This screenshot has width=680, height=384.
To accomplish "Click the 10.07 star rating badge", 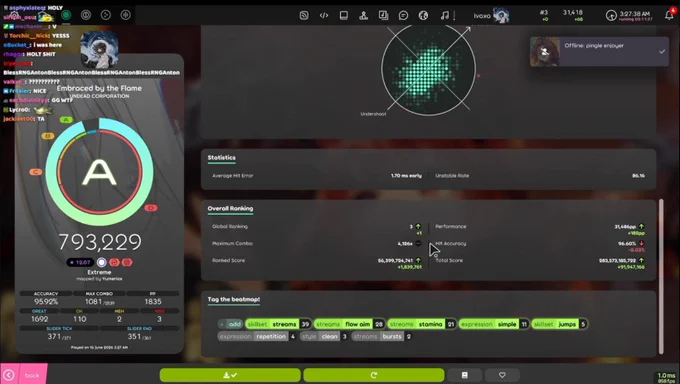I will click(x=80, y=262).
